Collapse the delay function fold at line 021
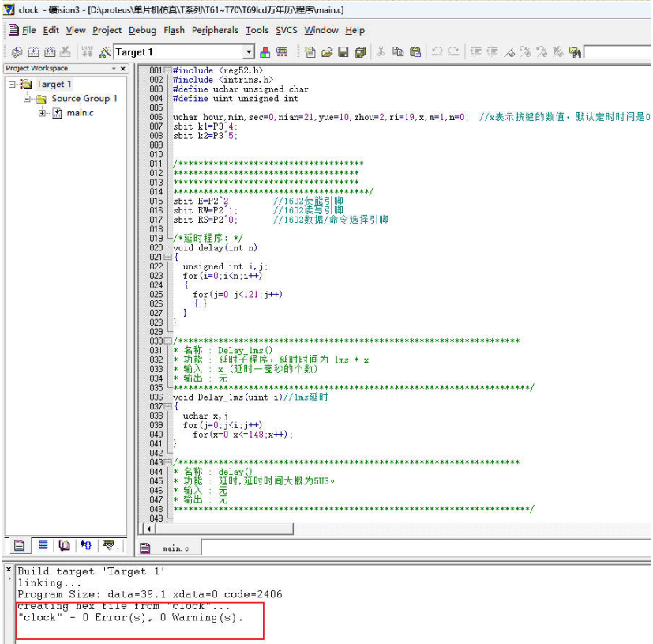The height and width of the screenshot is (644, 653). (167, 257)
